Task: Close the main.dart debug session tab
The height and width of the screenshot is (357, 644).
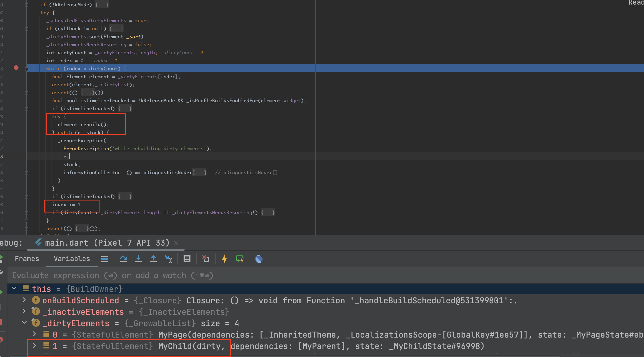Action: click(x=176, y=243)
